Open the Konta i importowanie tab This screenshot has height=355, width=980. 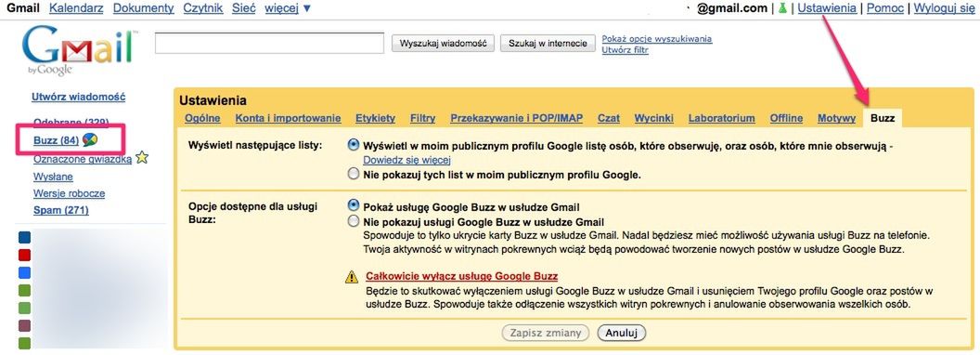click(x=288, y=118)
